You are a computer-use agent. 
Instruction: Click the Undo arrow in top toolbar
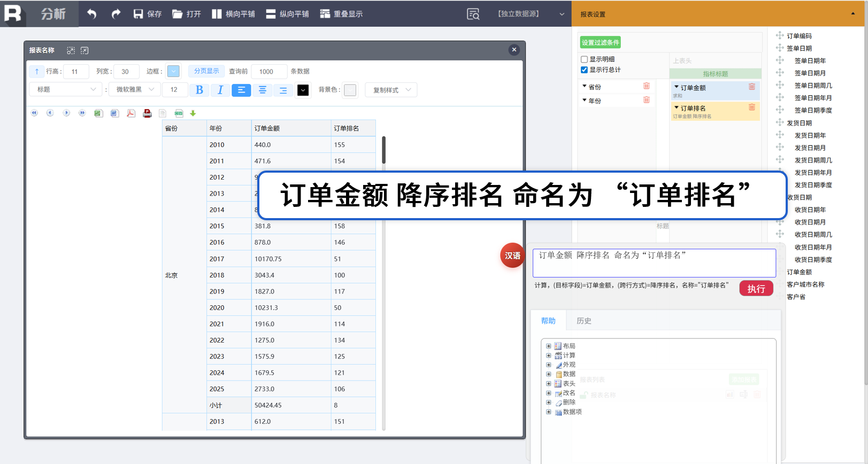coord(92,14)
